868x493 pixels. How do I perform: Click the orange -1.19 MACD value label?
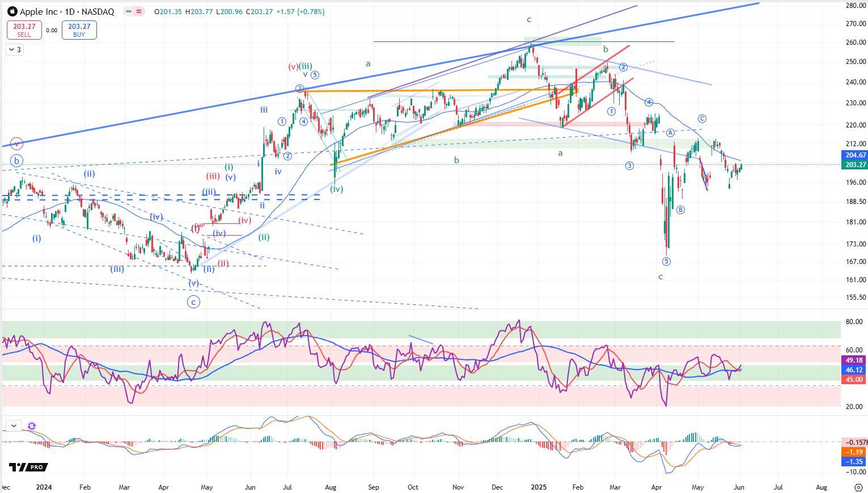[854, 452]
